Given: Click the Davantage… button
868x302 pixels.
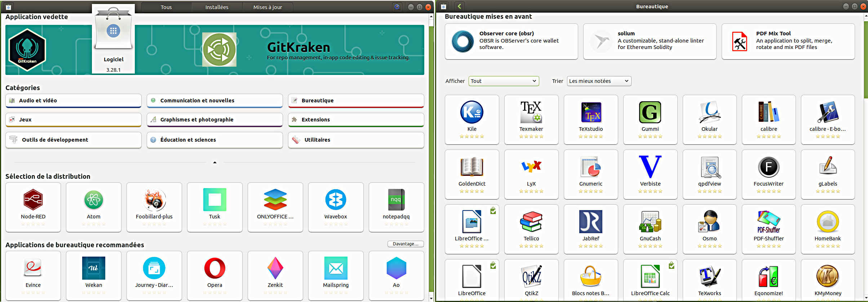Looking at the screenshot, I should click(406, 244).
